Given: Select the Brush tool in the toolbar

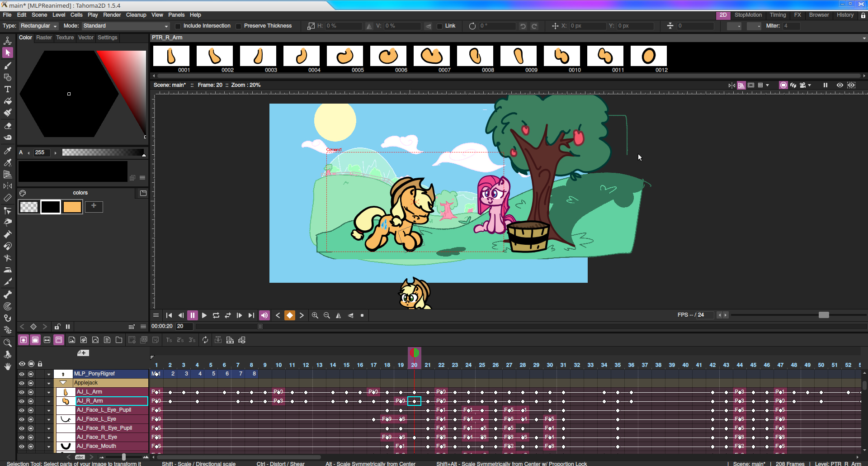Looking at the screenshot, I should [8, 66].
